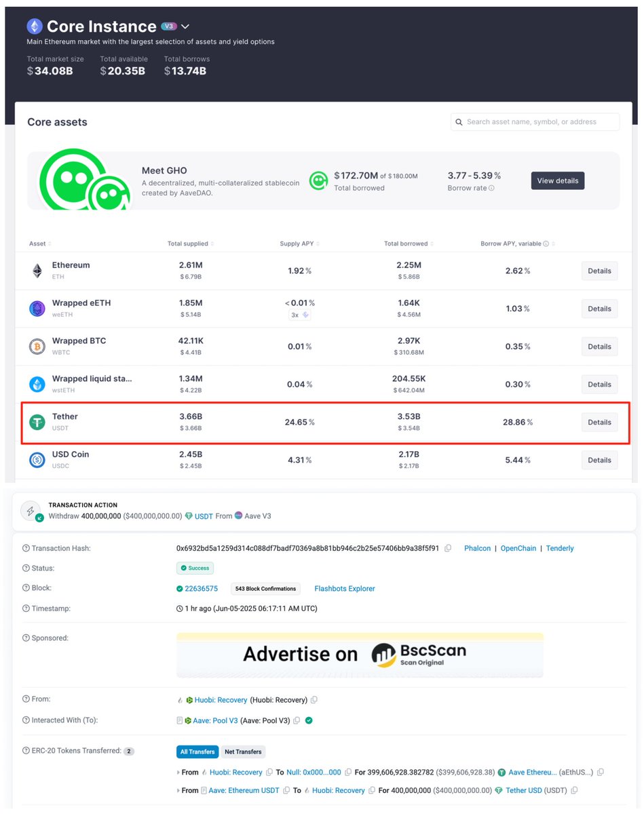Copy transaction hash using the clipboard icon
This screenshot has height=814, width=644.
pos(449,548)
